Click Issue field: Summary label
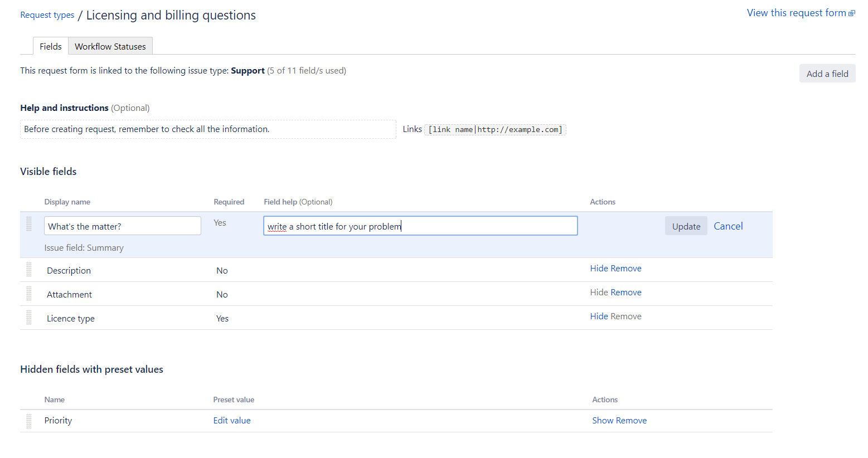Image resolution: width=868 pixels, height=458 pixels. pyautogui.click(x=84, y=248)
